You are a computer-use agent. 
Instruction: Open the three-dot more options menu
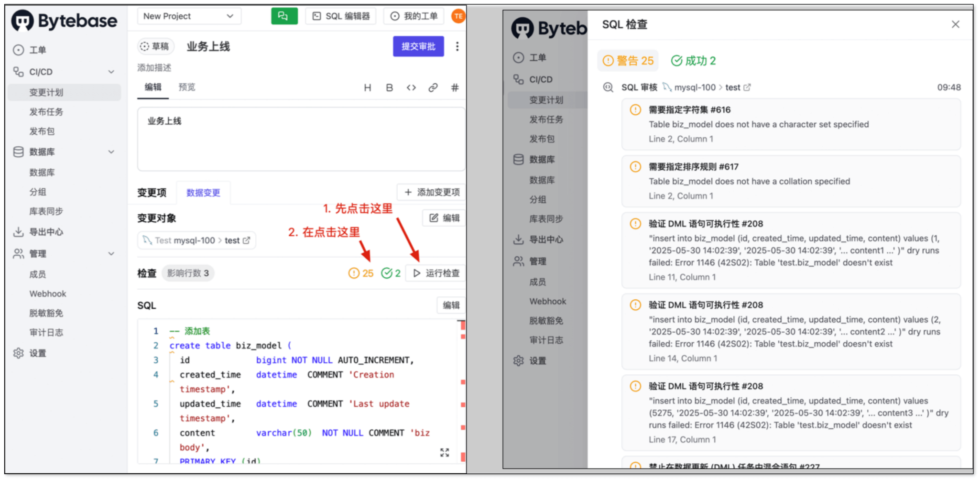457,46
